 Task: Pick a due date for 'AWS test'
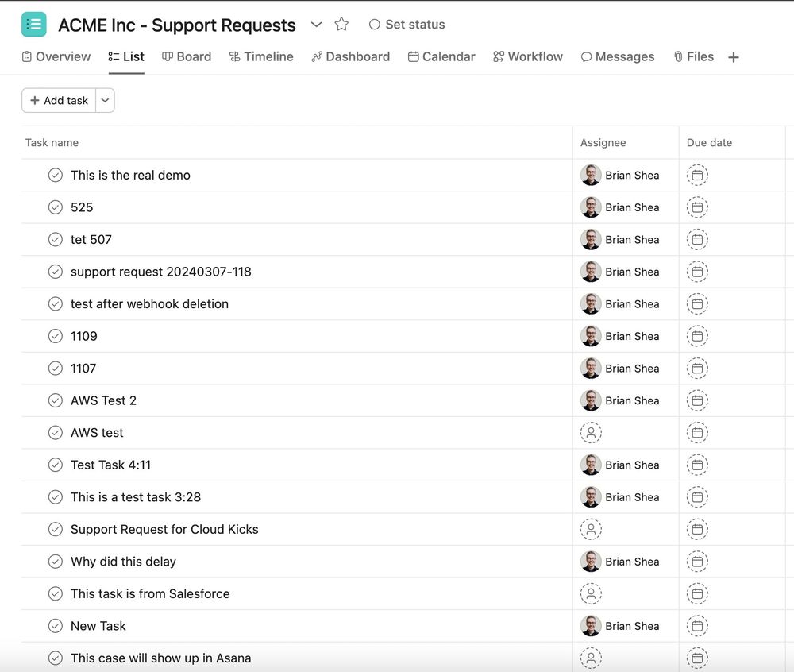click(x=697, y=433)
